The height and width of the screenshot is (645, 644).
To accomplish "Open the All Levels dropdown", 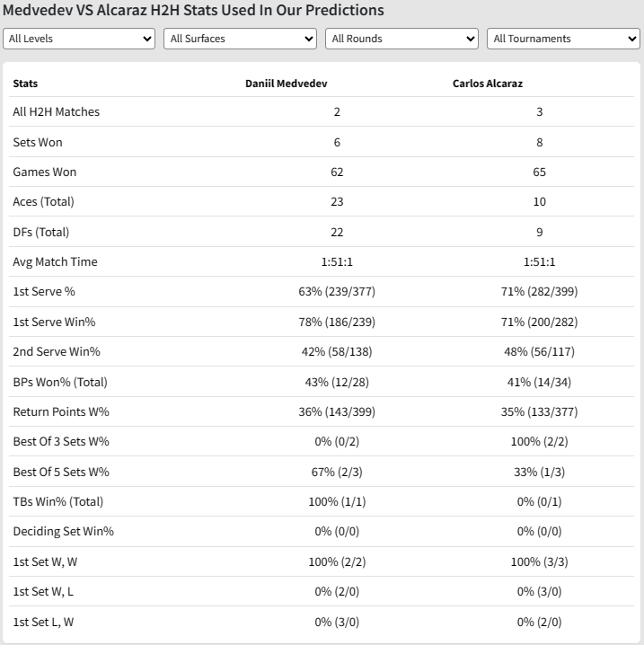I will tap(79, 39).
